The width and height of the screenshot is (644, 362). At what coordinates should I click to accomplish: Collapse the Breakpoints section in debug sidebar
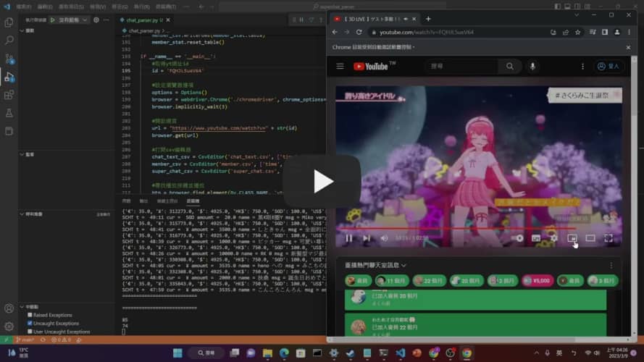[x=22, y=306]
